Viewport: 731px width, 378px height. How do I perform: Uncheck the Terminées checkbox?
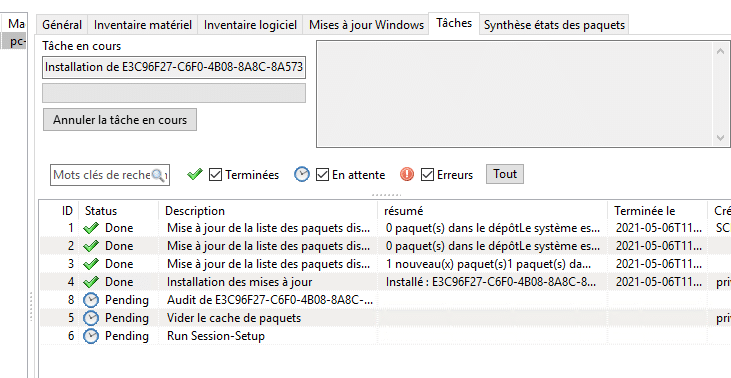pos(215,175)
